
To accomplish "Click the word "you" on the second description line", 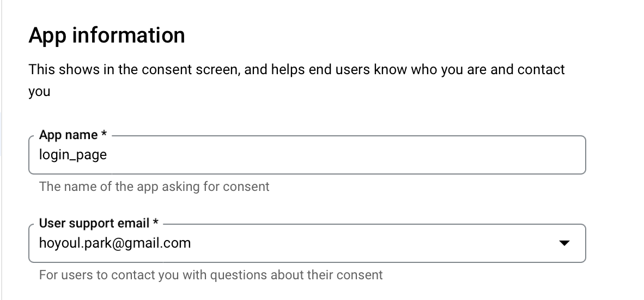I will pyautogui.click(x=39, y=92).
